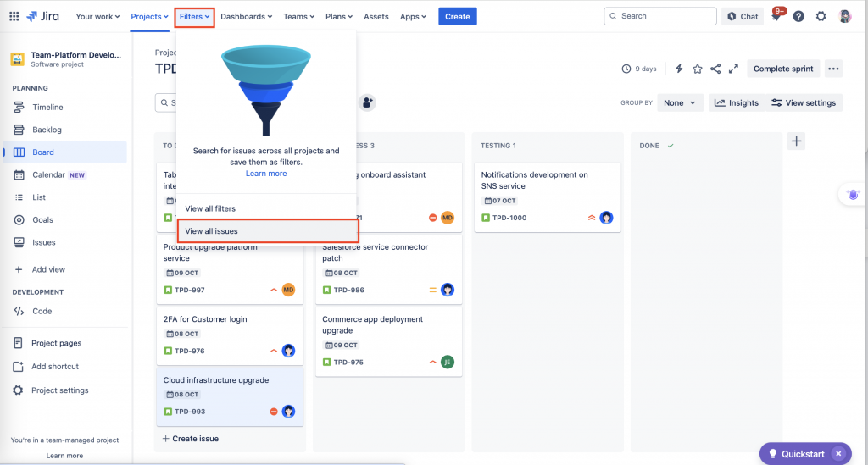Viewport: 868px width, 465px height.
Task: Expand the Dashboards dropdown
Action: (247, 17)
